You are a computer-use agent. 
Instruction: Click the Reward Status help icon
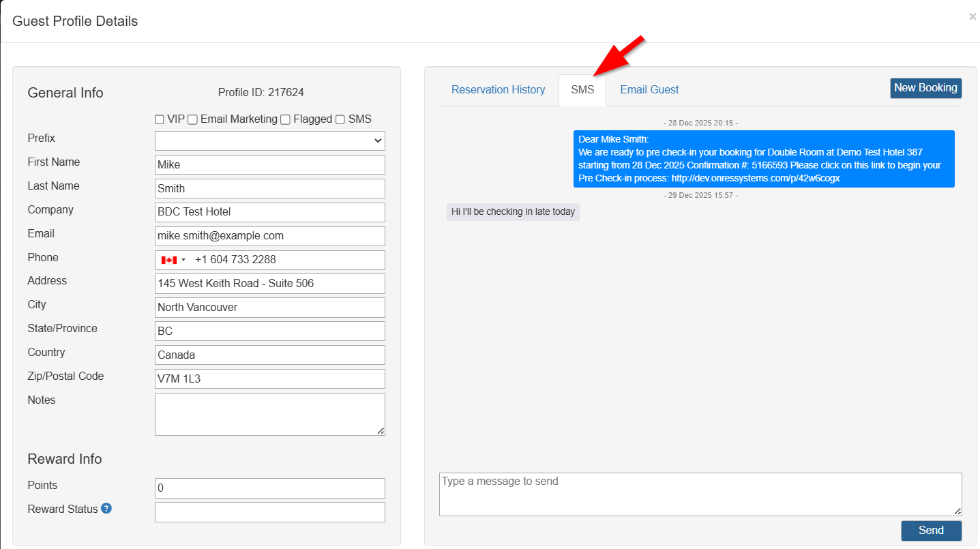tap(106, 509)
